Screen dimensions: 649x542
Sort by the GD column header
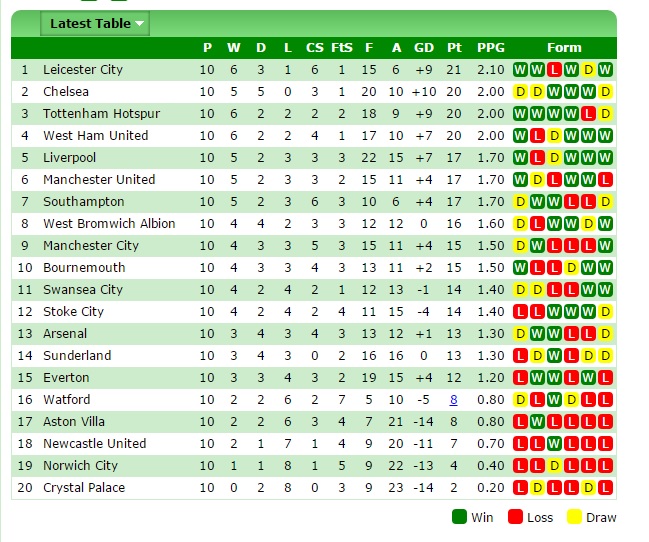tap(424, 48)
